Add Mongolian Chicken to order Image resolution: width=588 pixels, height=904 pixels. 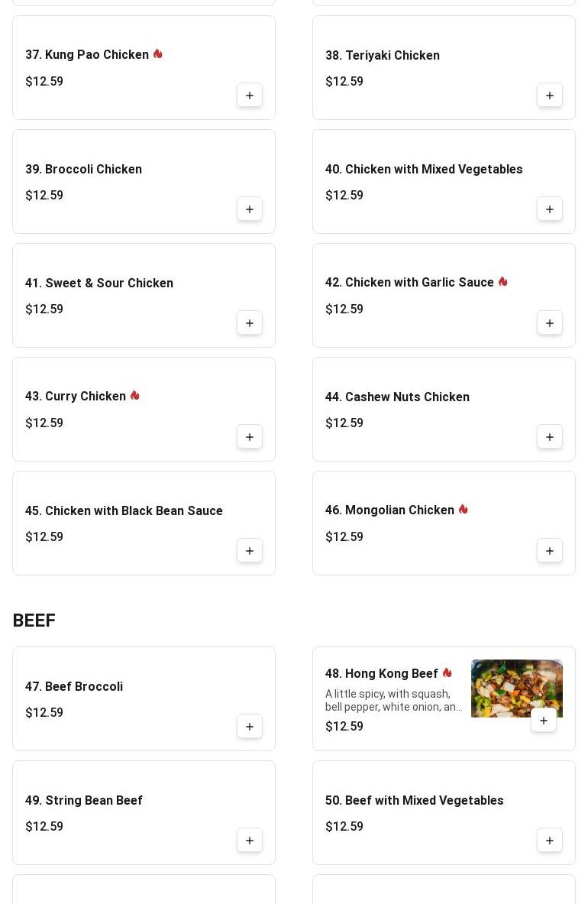[x=549, y=551]
